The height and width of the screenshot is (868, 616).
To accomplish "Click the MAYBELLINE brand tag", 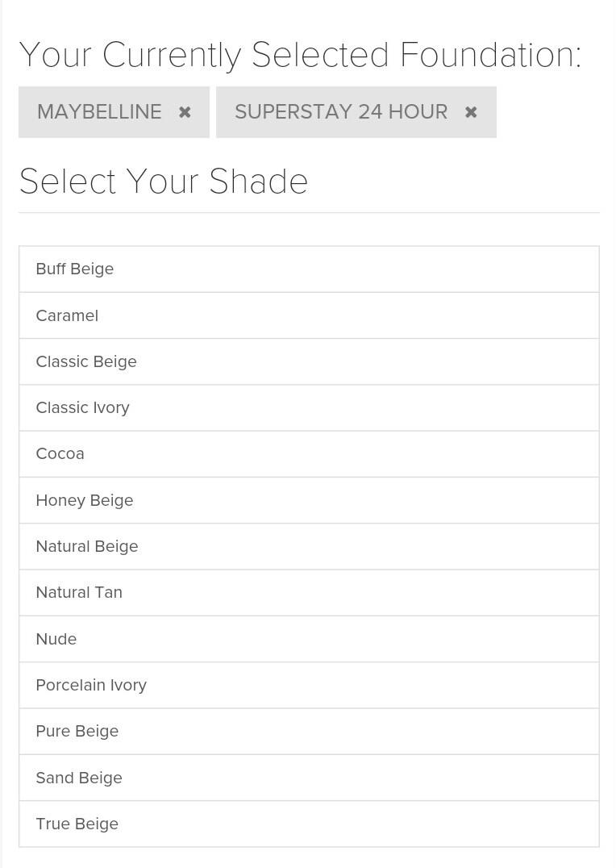I will (x=99, y=111).
